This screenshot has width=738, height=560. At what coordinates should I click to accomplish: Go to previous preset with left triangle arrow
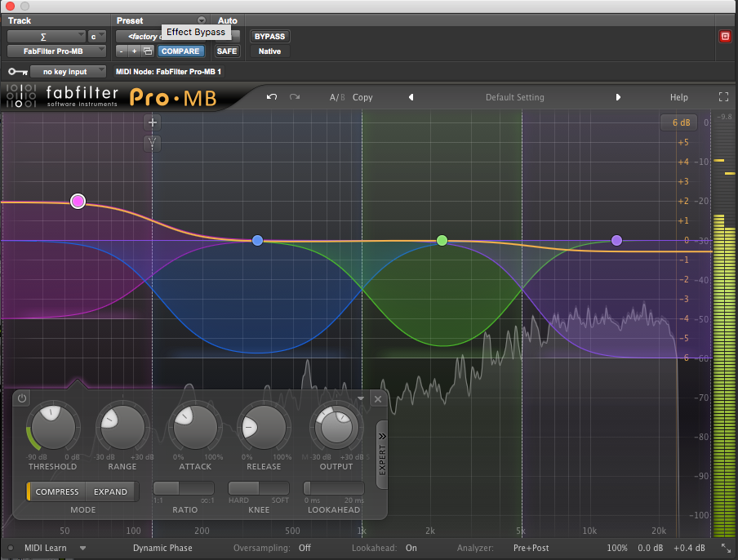click(411, 97)
